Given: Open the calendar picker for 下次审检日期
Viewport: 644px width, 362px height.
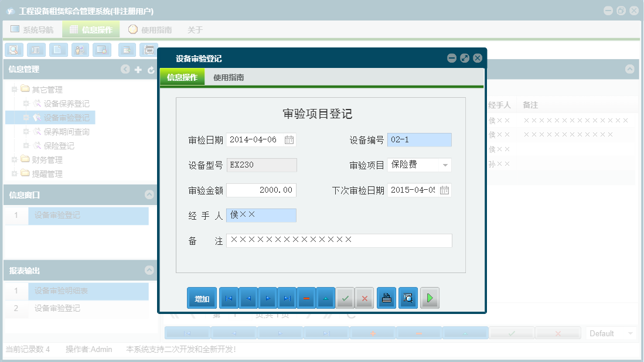Looking at the screenshot, I should (447, 190).
